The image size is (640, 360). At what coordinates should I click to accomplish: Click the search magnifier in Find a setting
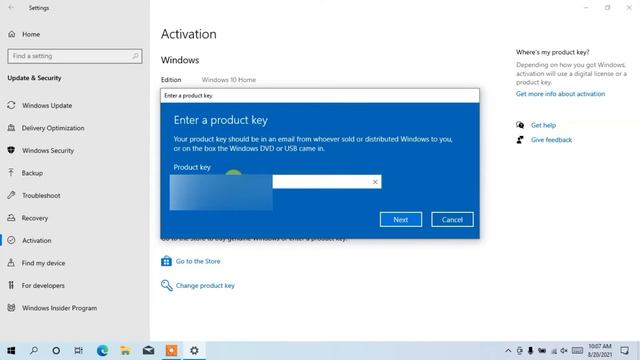135,56
